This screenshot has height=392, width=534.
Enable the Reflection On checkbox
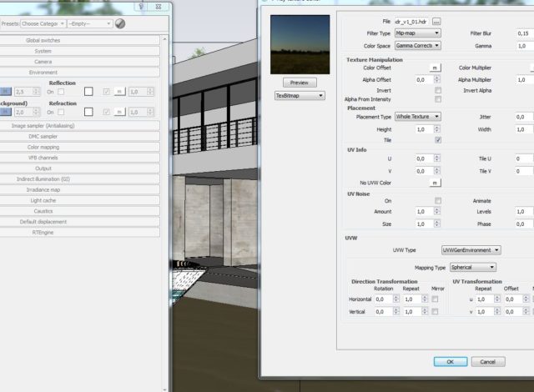(x=61, y=91)
